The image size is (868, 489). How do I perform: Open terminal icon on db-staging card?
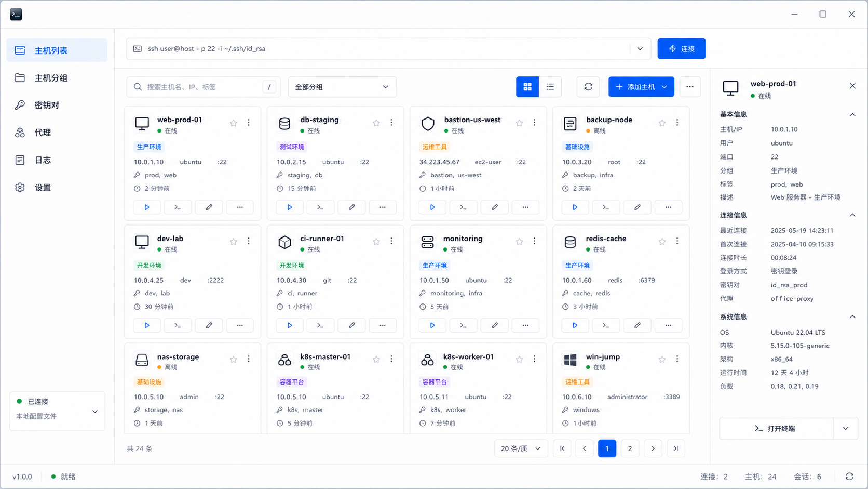(x=320, y=207)
